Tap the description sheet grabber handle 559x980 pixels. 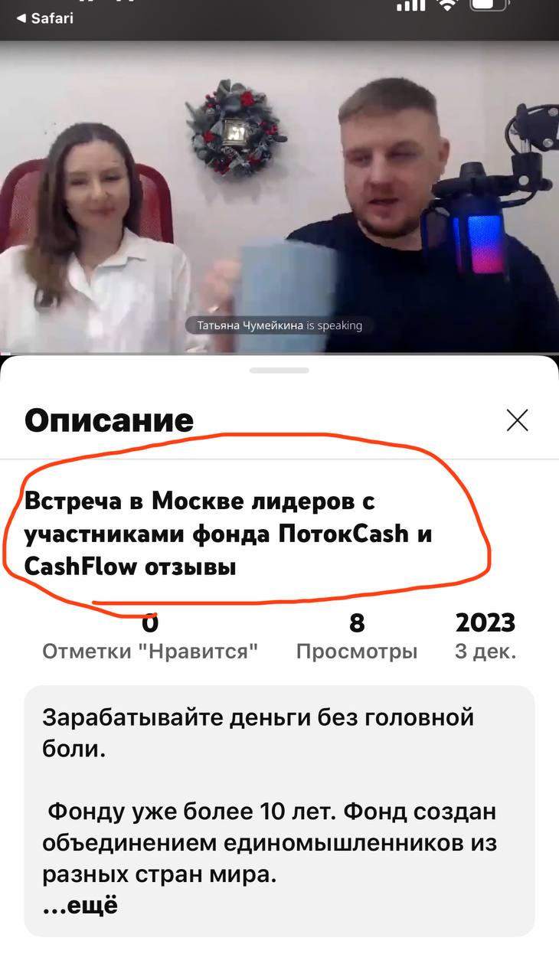(279, 370)
